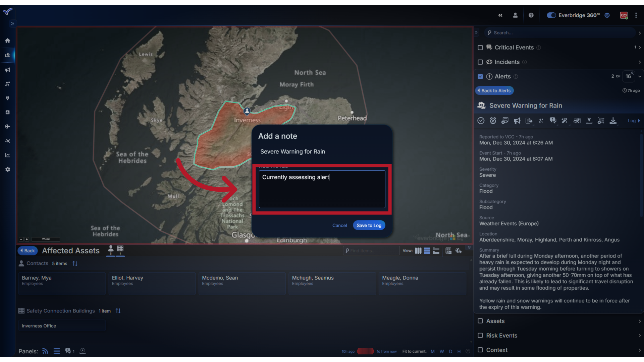This screenshot has height=362, width=644.
Task: Download the alert details via download icon
Action: pyautogui.click(x=613, y=121)
